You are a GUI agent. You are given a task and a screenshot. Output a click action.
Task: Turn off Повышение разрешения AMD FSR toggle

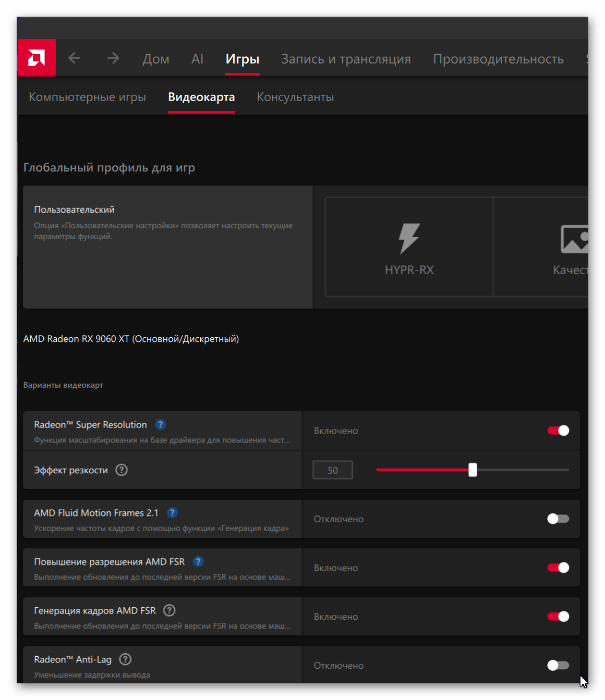pos(558,568)
